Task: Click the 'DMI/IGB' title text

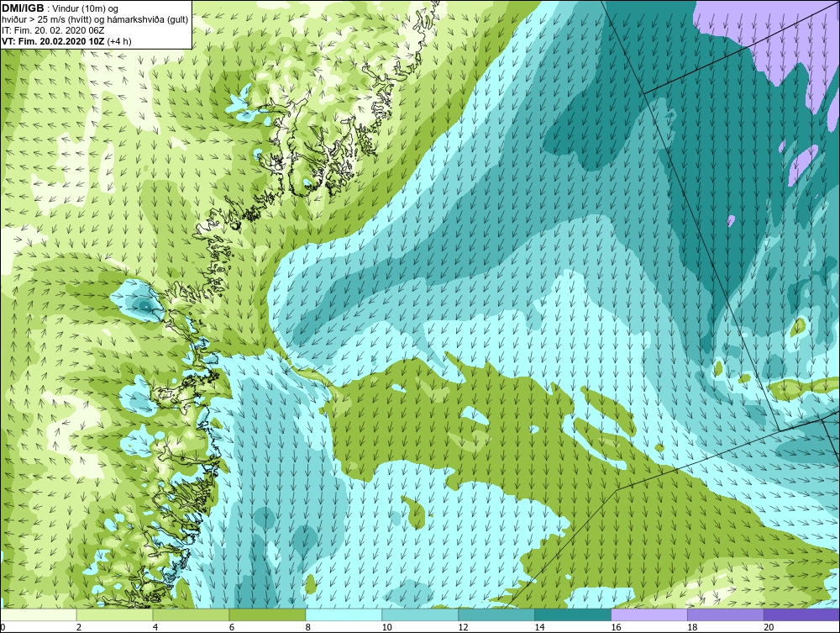Action: [23, 8]
